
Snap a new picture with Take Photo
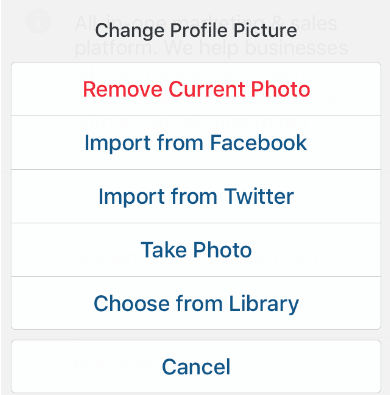click(196, 250)
